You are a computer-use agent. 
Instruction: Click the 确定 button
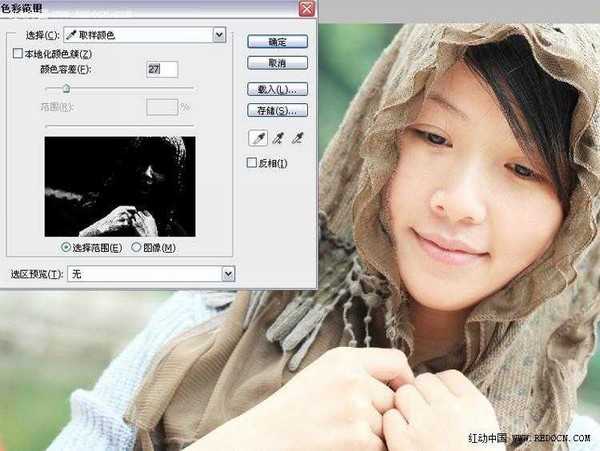pos(277,42)
